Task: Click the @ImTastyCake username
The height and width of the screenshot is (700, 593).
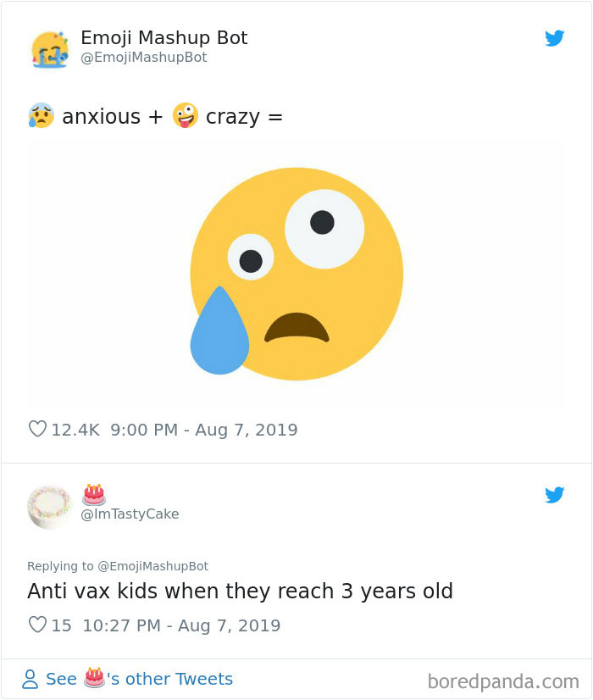Action: [130, 514]
